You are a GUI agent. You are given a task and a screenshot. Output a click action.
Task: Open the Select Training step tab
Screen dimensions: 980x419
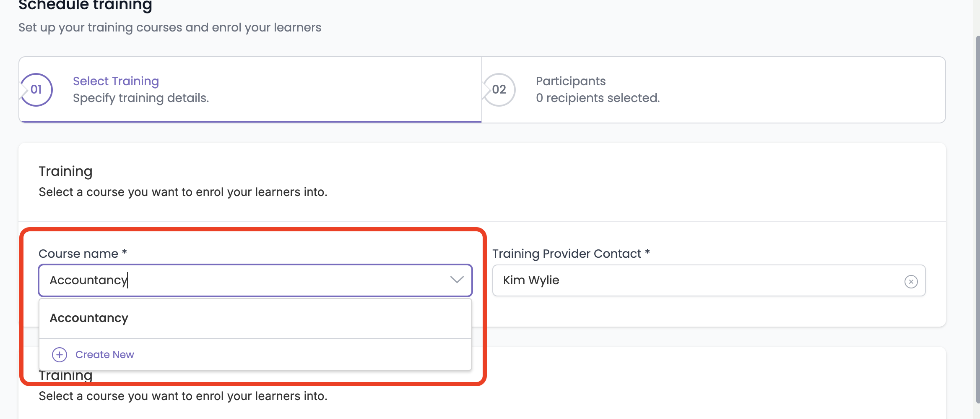point(250,90)
